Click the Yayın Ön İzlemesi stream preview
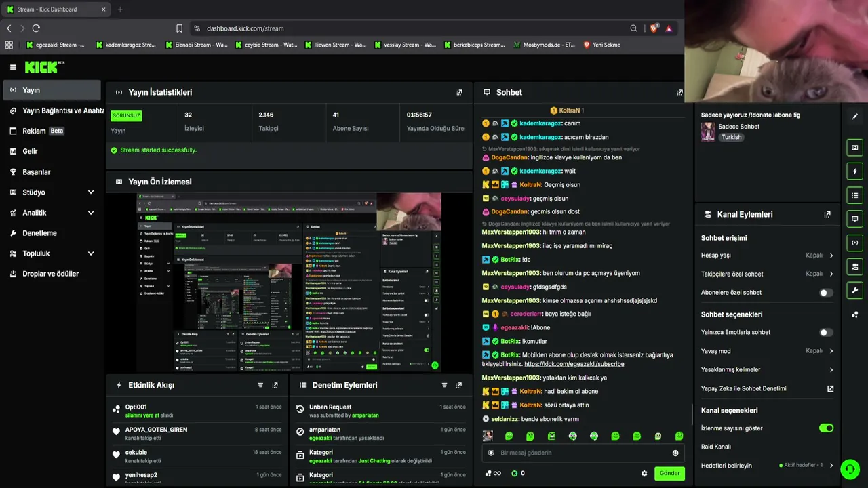Image resolution: width=868 pixels, height=488 pixels. [x=289, y=282]
